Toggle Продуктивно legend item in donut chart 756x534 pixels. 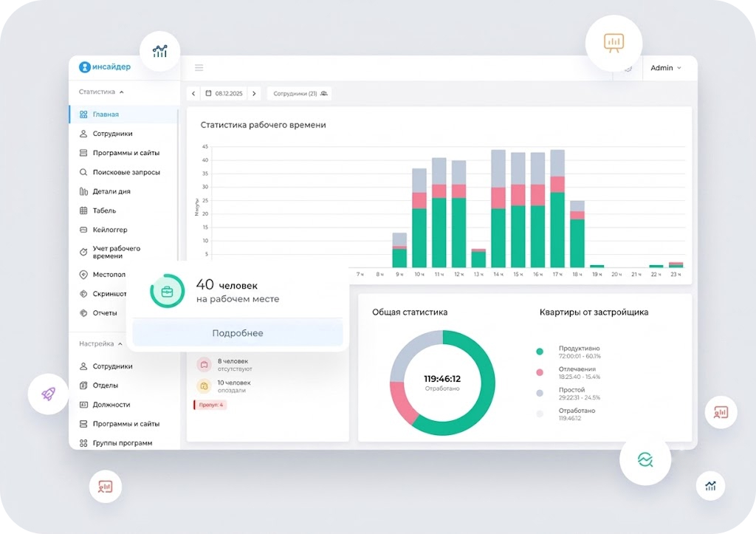569,352
